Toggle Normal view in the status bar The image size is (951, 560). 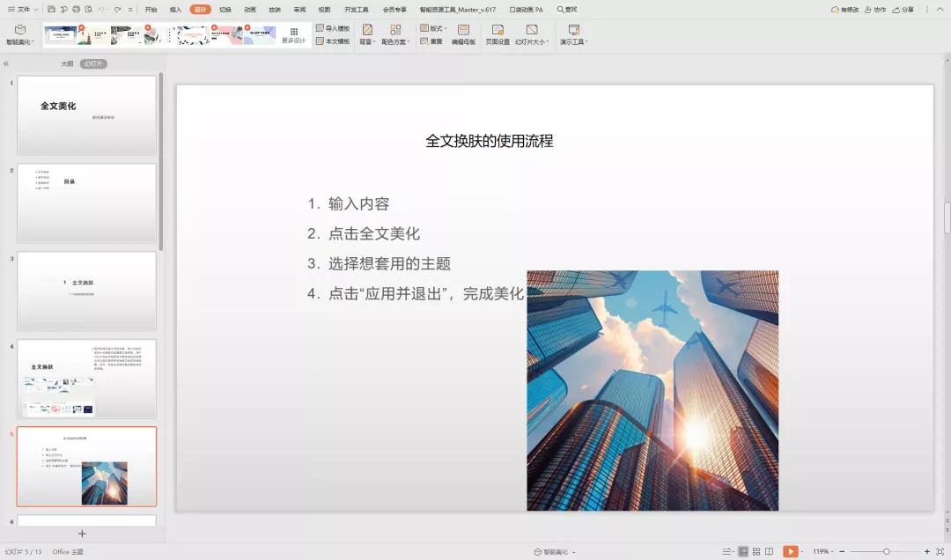click(742, 550)
